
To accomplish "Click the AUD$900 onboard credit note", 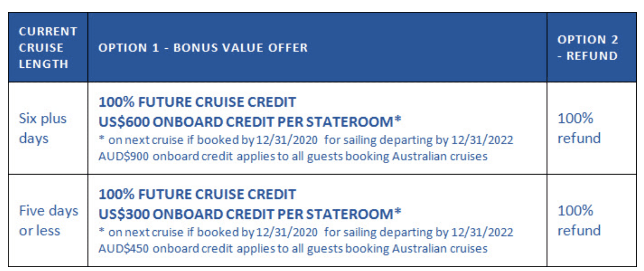I will pyautogui.click(x=293, y=156).
